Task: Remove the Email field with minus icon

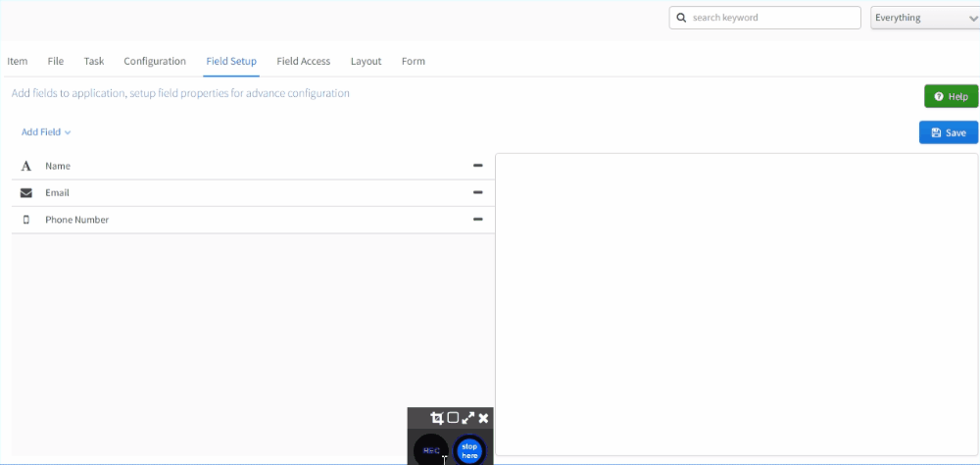Action: point(478,192)
